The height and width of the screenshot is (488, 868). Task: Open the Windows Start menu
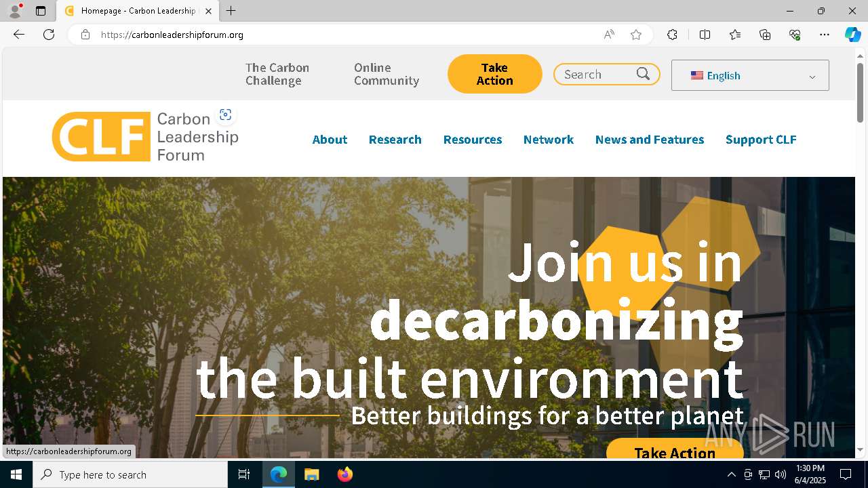coord(16,474)
